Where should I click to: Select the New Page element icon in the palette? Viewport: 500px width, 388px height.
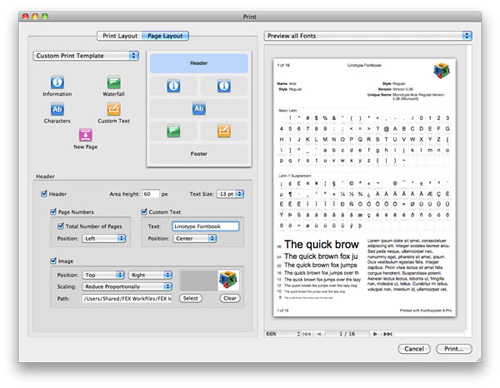click(x=86, y=135)
